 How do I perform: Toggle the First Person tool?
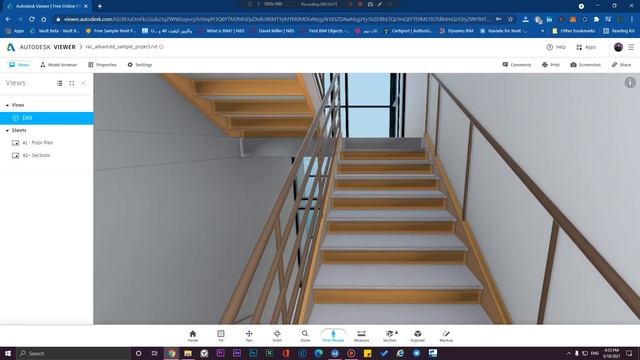point(333,336)
